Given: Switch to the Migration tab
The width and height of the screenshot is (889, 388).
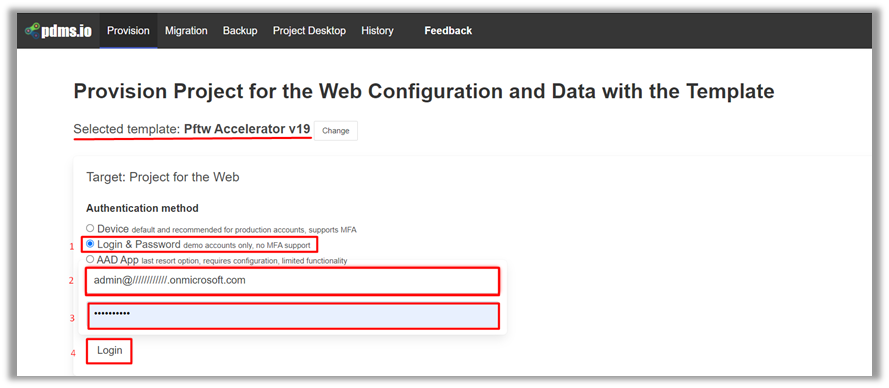Looking at the screenshot, I should coord(186,31).
